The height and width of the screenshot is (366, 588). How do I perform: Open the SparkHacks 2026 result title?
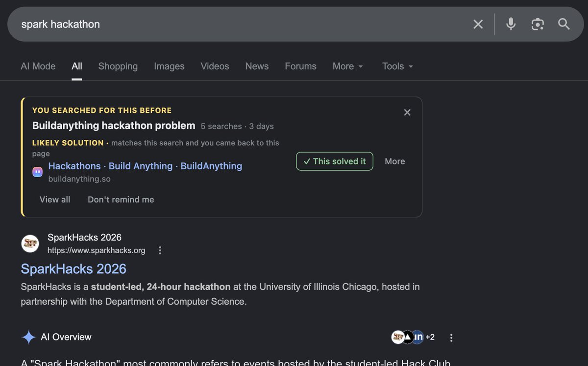[x=73, y=269]
